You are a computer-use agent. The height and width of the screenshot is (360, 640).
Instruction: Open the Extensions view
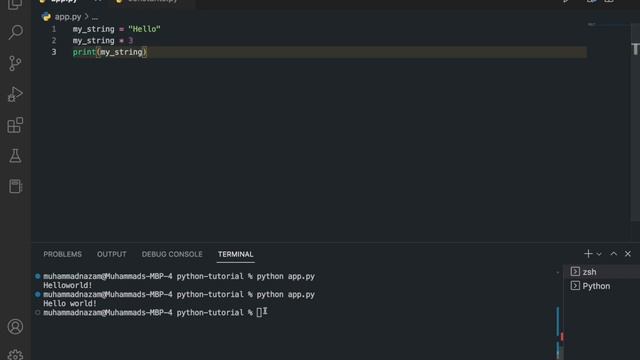(16, 125)
